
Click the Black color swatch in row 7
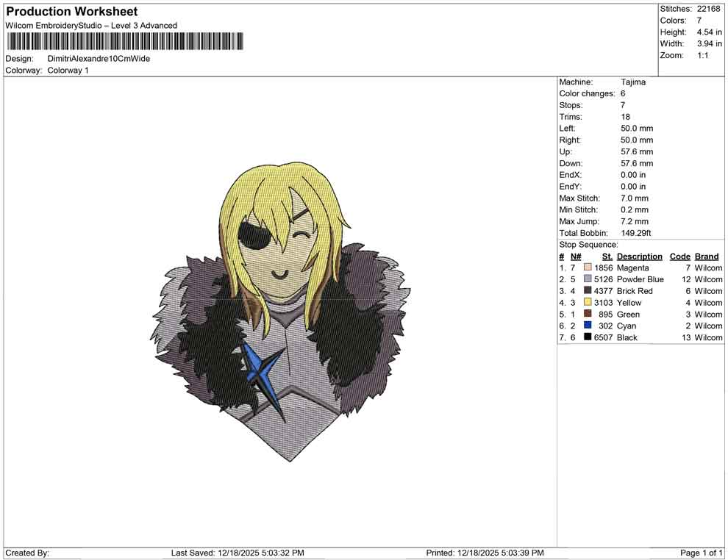[x=588, y=337]
